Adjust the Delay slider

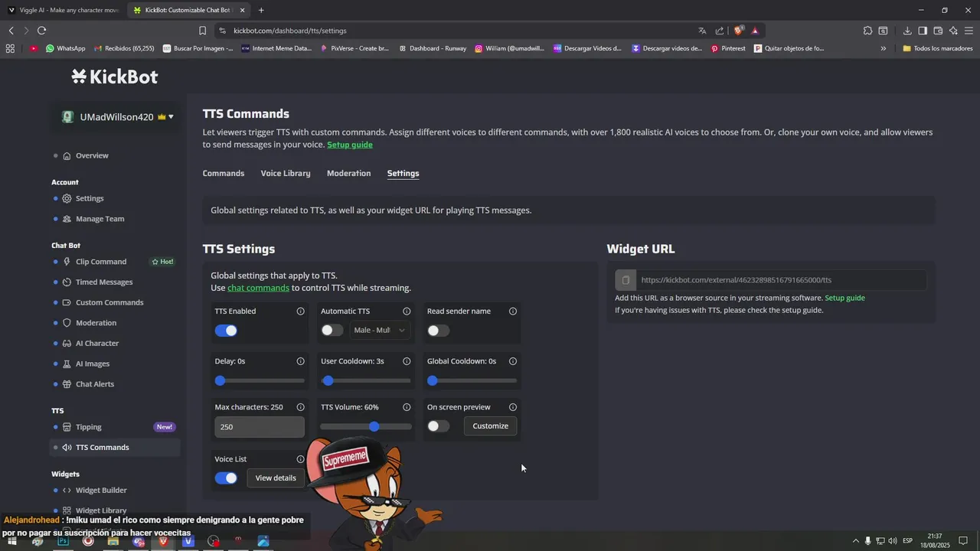point(260,380)
